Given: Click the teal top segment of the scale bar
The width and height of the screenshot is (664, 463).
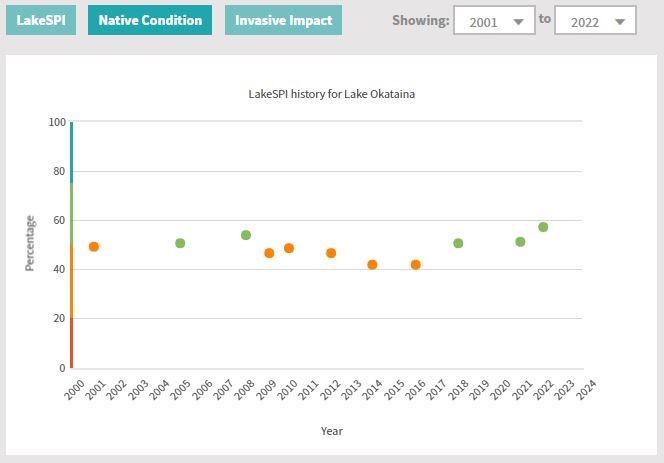Looking at the screenshot, I should 71,152.
